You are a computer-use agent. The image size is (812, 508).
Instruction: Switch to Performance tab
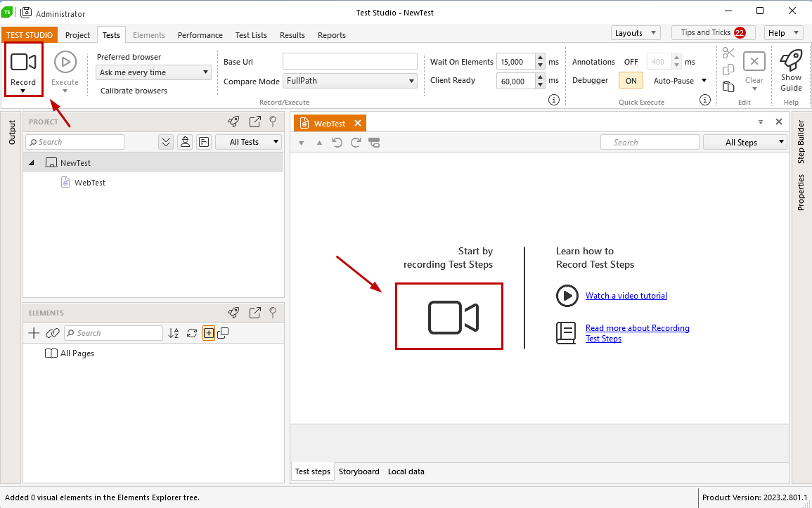(200, 35)
